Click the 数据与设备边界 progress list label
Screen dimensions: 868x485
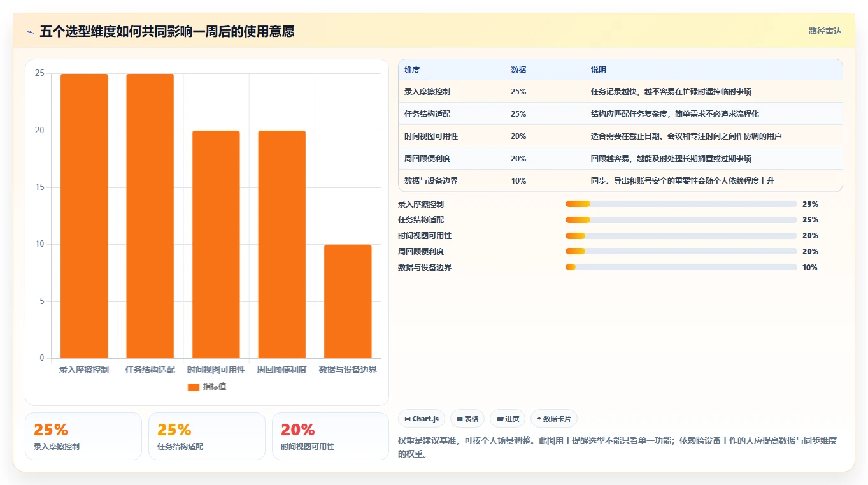coord(425,268)
